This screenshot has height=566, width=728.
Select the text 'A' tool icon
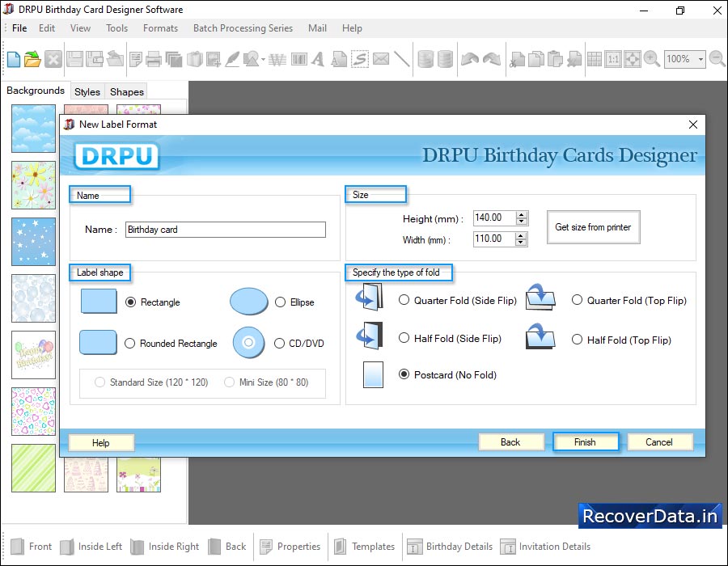click(x=318, y=59)
